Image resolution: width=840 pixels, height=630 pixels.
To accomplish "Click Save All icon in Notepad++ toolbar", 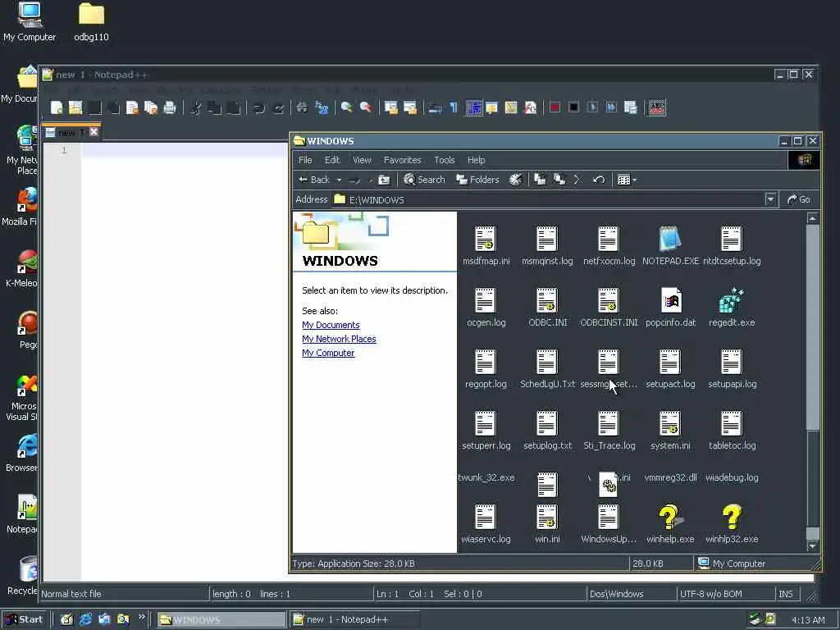I will [x=113, y=107].
